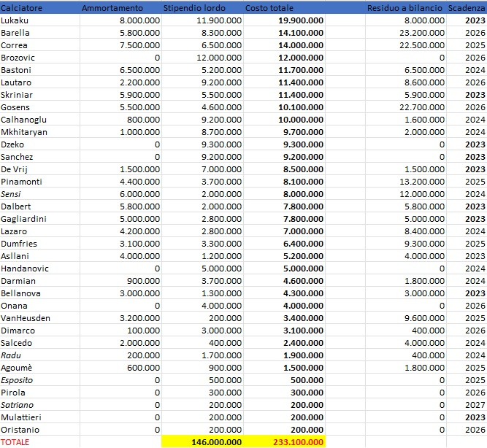Click the Stipendio lordo column header
Viewport: 487px width, 448px height.
(x=195, y=8)
